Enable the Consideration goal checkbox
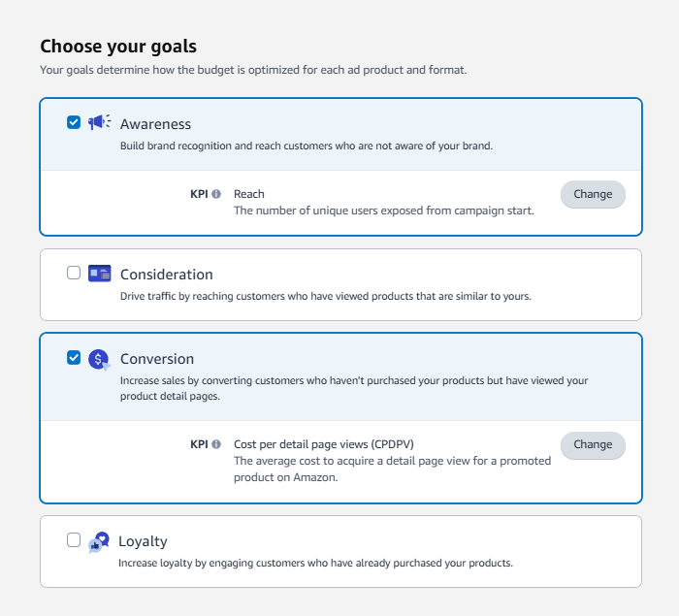Viewport: 679px width, 616px height. (x=74, y=273)
